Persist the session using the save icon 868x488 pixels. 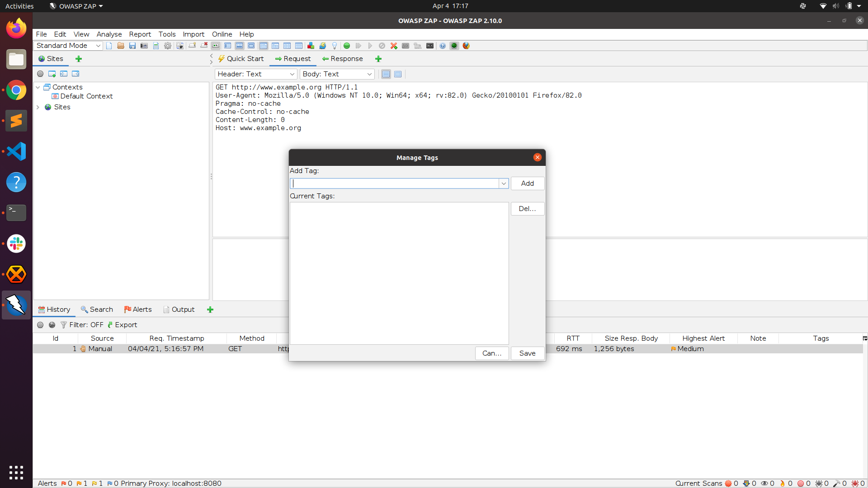click(x=132, y=46)
